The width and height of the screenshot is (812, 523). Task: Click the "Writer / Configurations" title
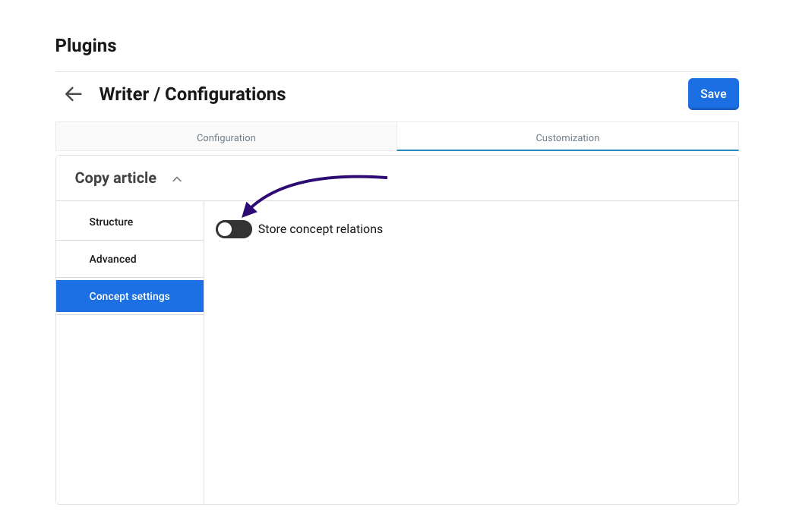[x=192, y=94]
